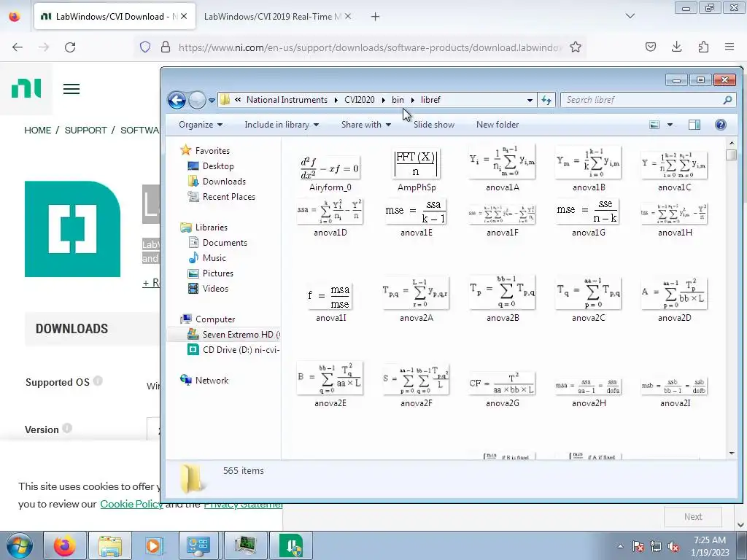Bookmark this page with star icon
The width and height of the screenshot is (747, 560).
click(575, 47)
